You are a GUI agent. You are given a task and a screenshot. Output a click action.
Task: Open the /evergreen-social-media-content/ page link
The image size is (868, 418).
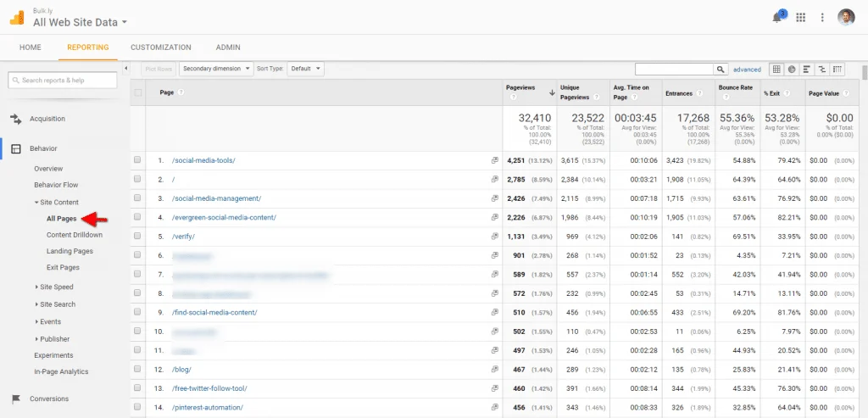click(x=224, y=218)
